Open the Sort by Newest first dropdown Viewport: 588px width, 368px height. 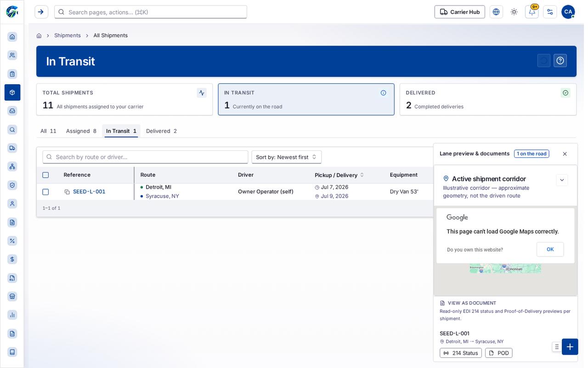click(x=287, y=157)
